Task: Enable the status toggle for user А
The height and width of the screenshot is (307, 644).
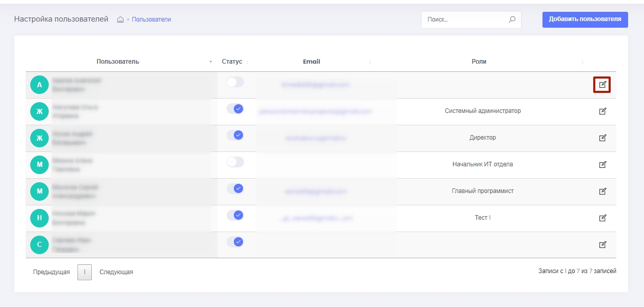Action: pos(235,82)
